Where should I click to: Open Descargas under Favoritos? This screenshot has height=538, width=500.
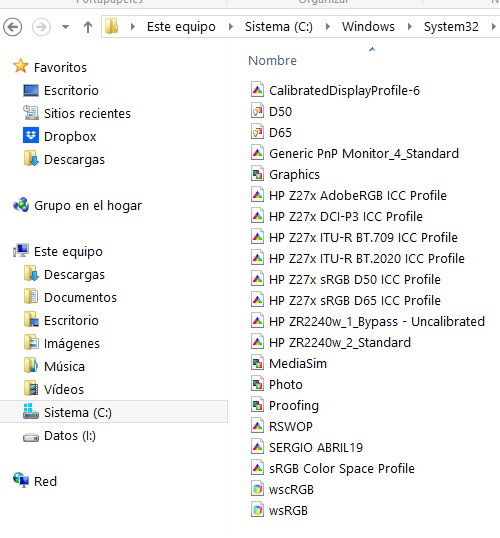[x=74, y=160]
